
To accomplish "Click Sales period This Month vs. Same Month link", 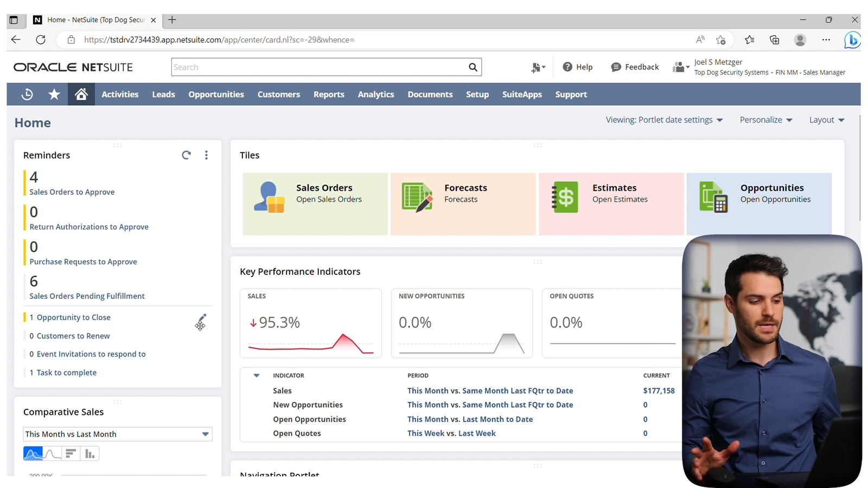I will point(490,390).
